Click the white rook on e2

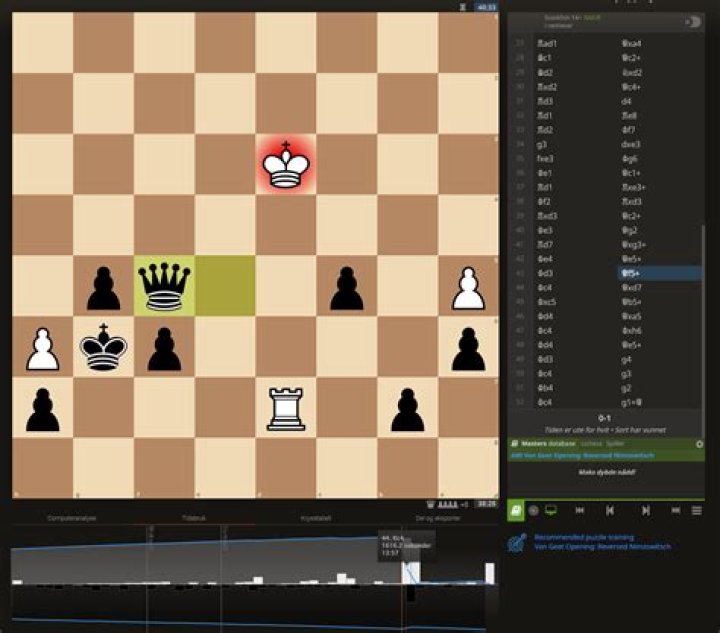[x=286, y=407]
